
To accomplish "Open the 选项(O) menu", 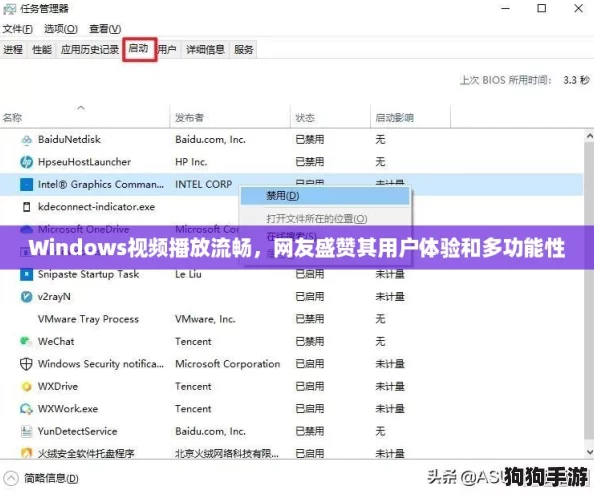I will coord(61,29).
